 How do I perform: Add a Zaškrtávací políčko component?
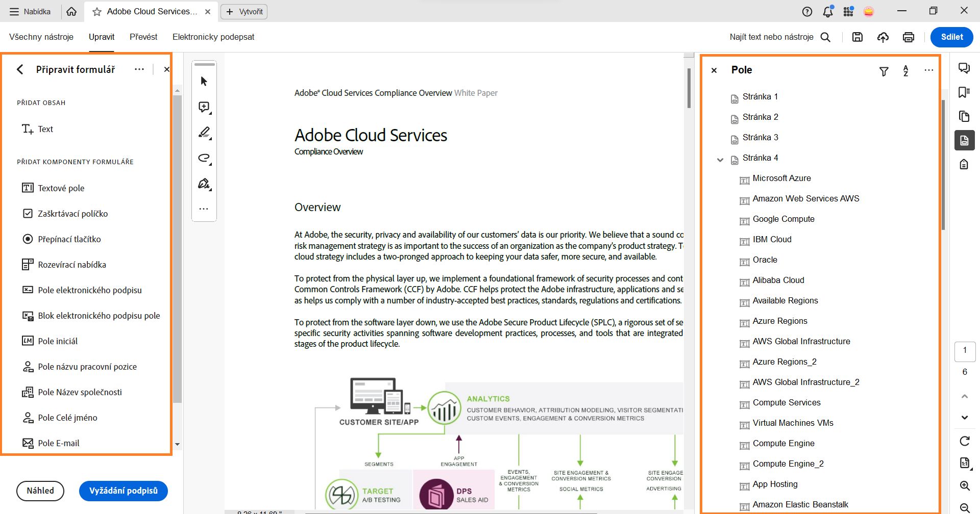[x=65, y=214]
